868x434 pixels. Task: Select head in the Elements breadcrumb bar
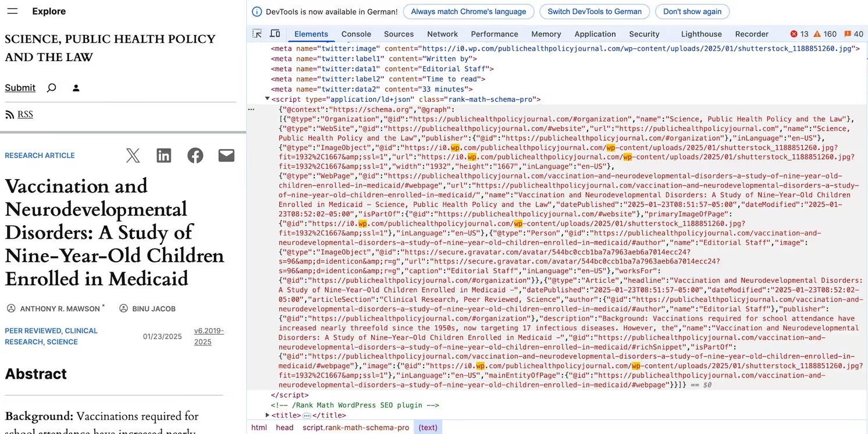(284, 427)
